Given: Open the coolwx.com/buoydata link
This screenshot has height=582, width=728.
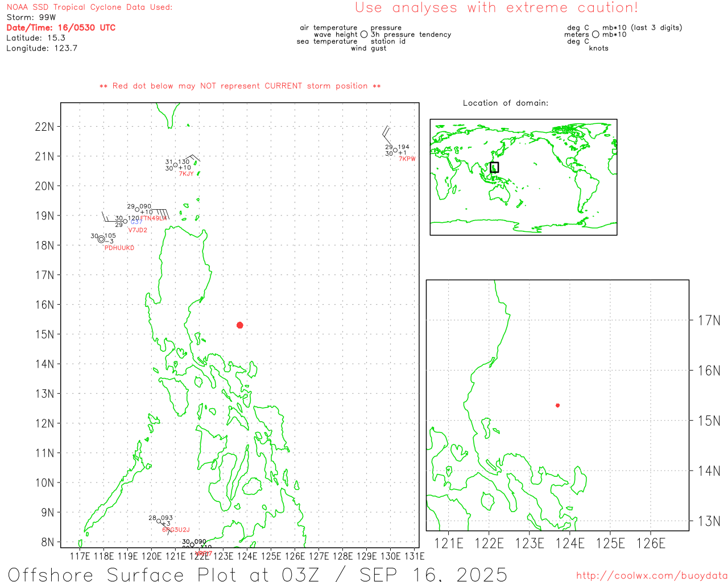Looking at the screenshot, I should [652, 576].
